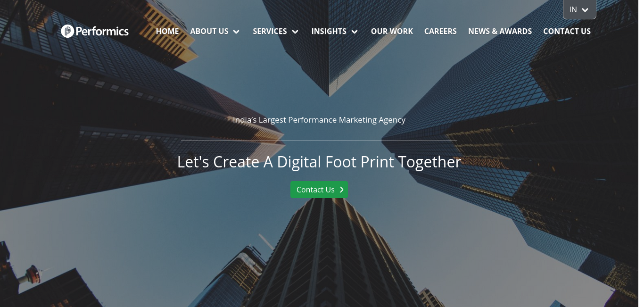Expand the chevron beside INSIGHTS
Viewport: 644px width, 307px height.
pyautogui.click(x=355, y=32)
